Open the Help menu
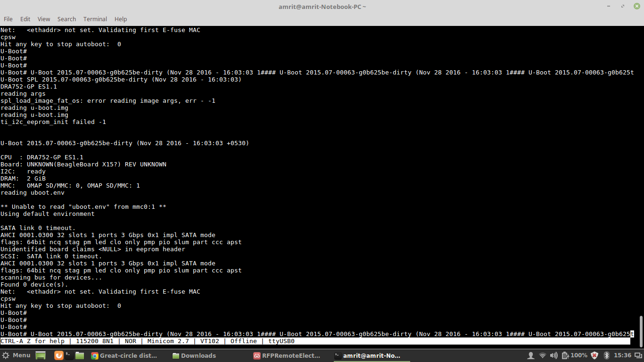The width and height of the screenshot is (644, 362). [x=121, y=19]
